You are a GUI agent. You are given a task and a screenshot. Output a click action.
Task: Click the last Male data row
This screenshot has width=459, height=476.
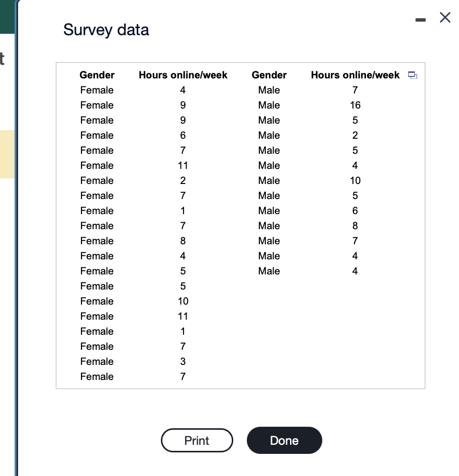pos(269,271)
